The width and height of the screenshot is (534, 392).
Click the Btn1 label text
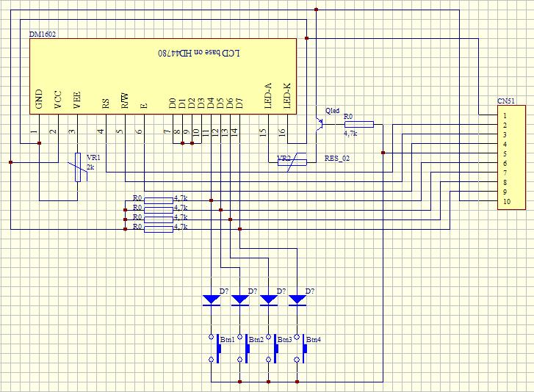click(228, 340)
